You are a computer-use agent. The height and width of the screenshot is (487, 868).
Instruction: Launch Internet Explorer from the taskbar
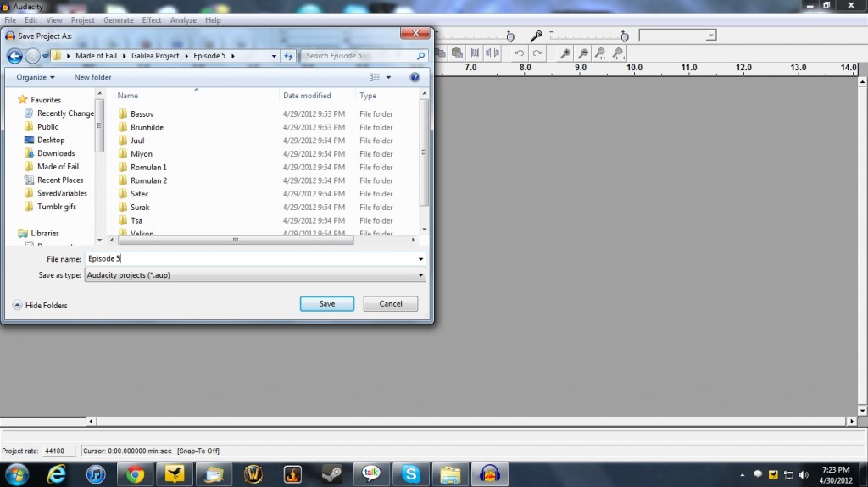[x=57, y=474]
